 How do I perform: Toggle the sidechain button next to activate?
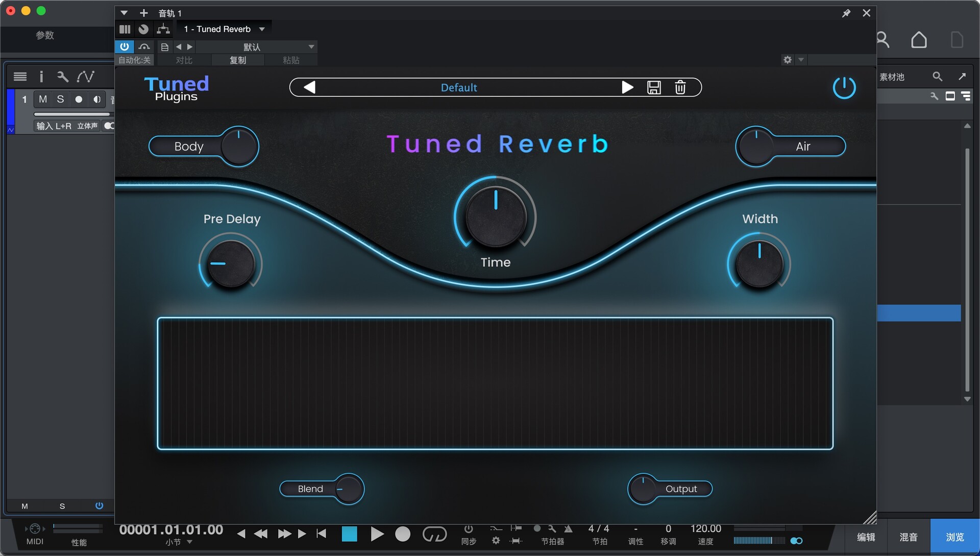pyautogui.click(x=144, y=47)
